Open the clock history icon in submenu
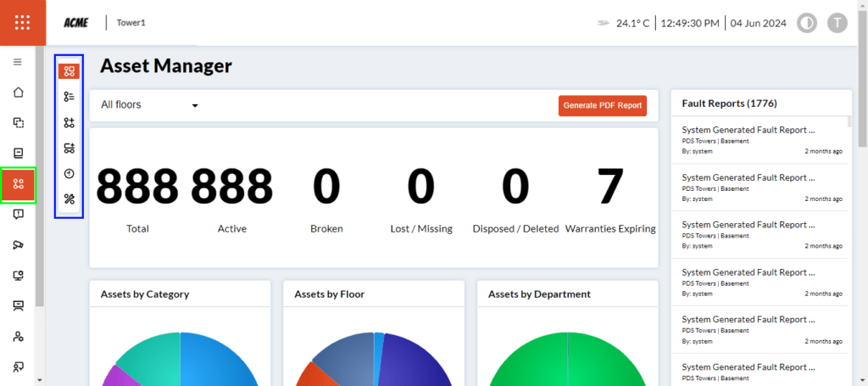 point(69,173)
